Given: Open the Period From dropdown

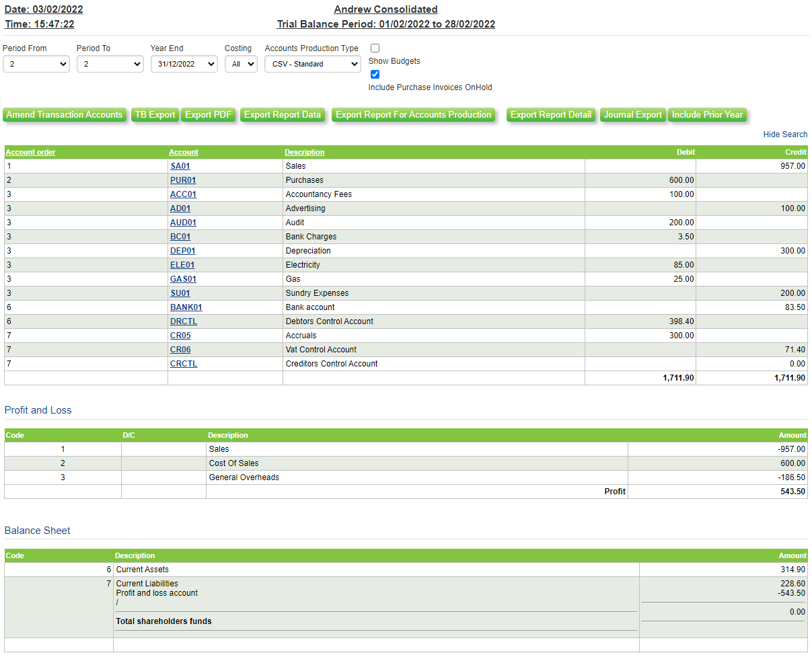Looking at the screenshot, I should point(36,64).
